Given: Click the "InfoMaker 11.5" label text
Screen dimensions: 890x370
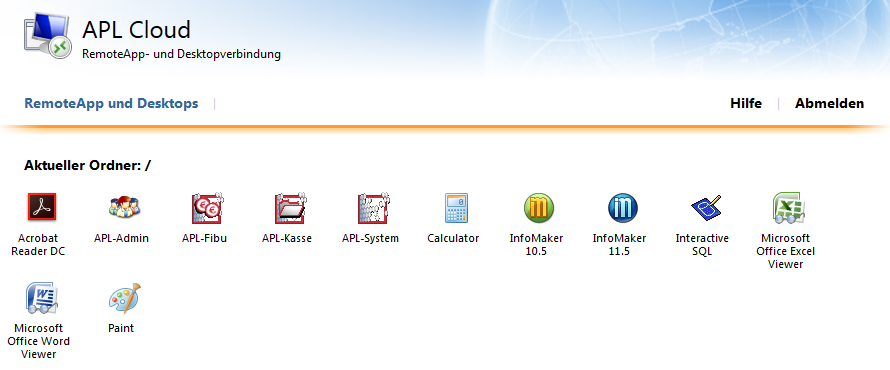Looking at the screenshot, I should pyautogui.click(x=619, y=245).
